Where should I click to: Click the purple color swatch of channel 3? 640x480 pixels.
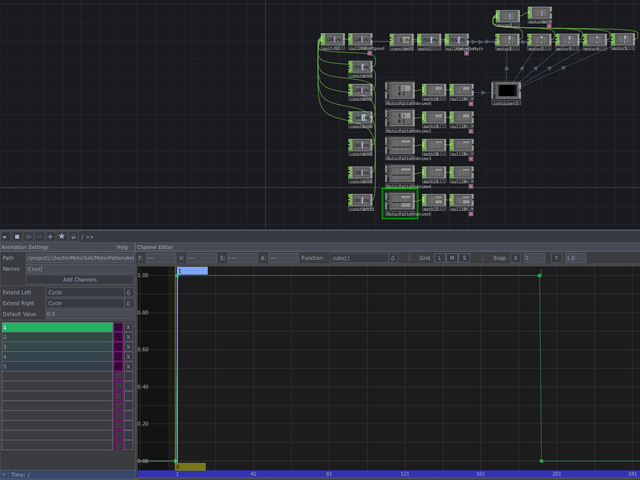pos(118,347)
